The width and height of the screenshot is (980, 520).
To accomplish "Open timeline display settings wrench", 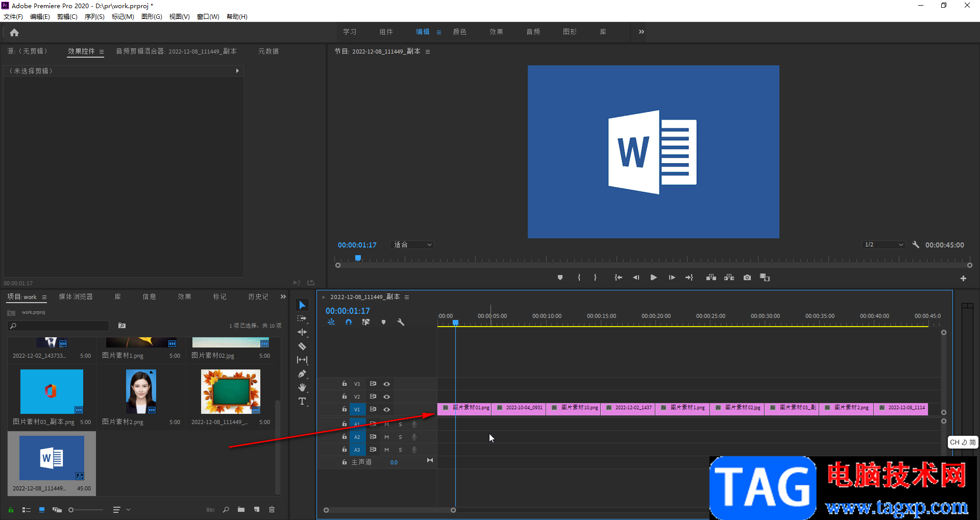I will click(401, 322).
